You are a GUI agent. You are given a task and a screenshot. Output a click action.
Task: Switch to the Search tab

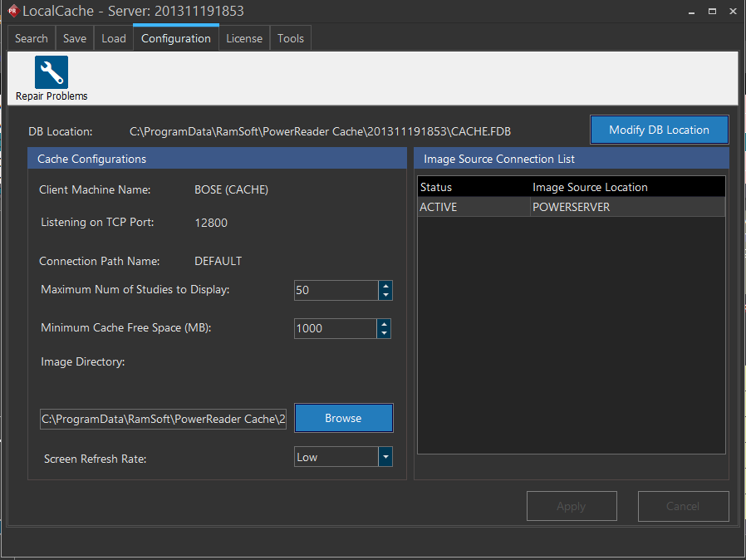point(32,38)
